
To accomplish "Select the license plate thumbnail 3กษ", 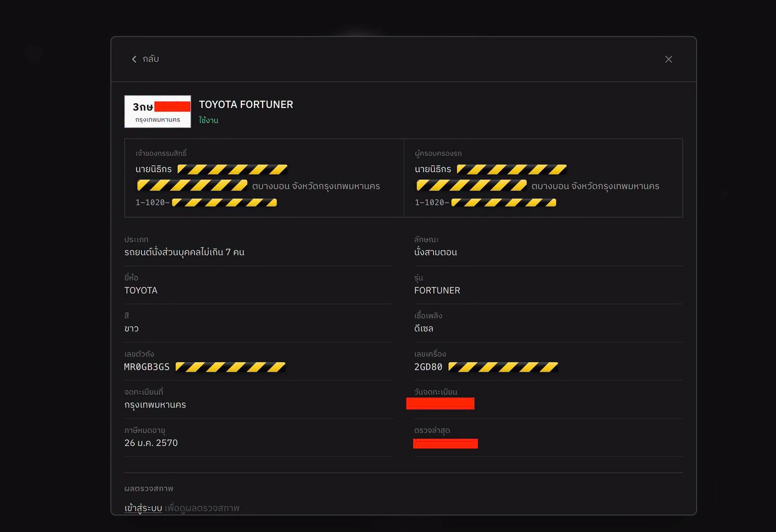I will point(158,111).
